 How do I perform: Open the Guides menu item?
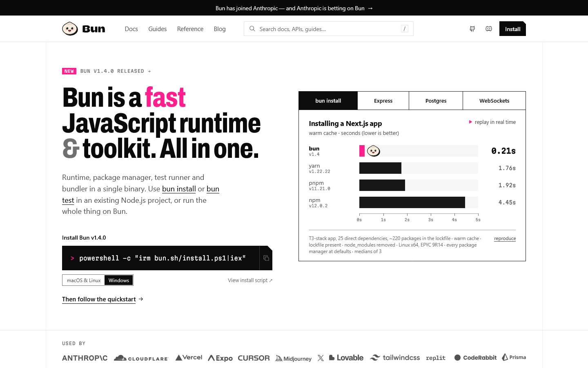[158, 29]
